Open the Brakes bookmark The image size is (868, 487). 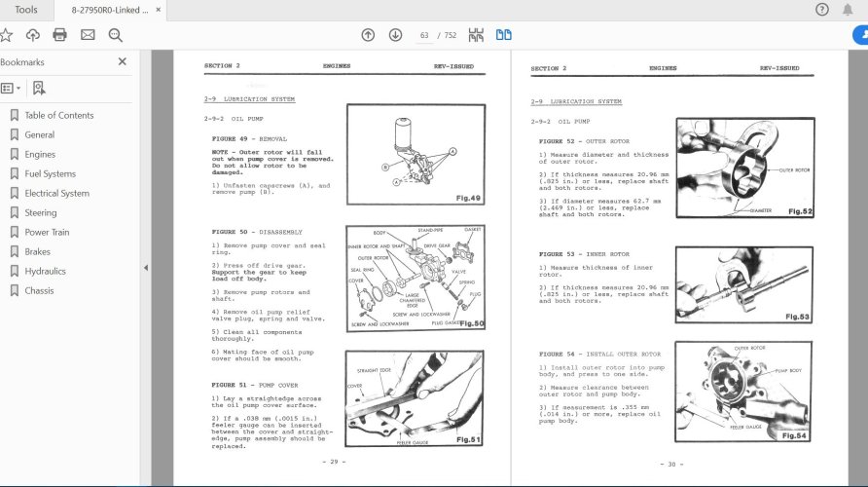click(37, 251)
